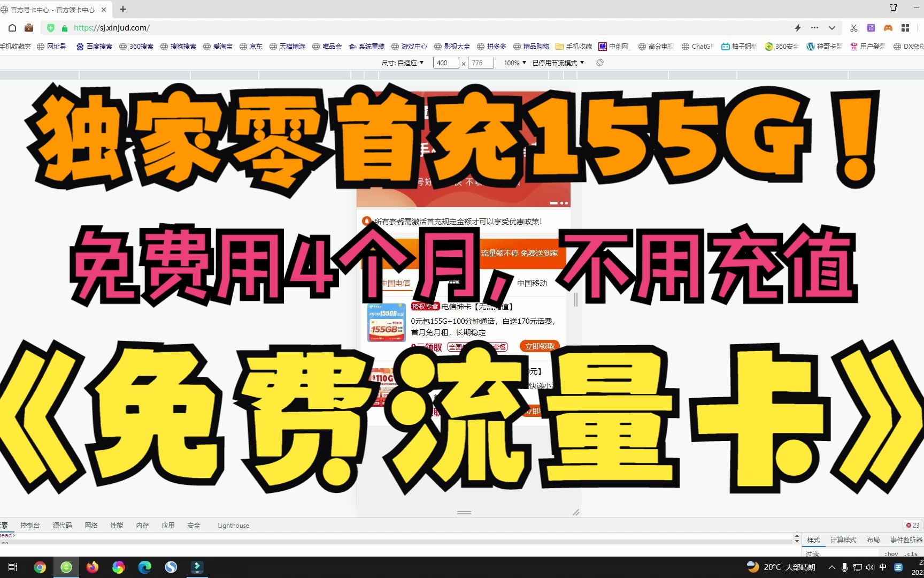Toggle the :hov element state button
This screenshot has width=924, height=578.
click(x=891, y=554)
